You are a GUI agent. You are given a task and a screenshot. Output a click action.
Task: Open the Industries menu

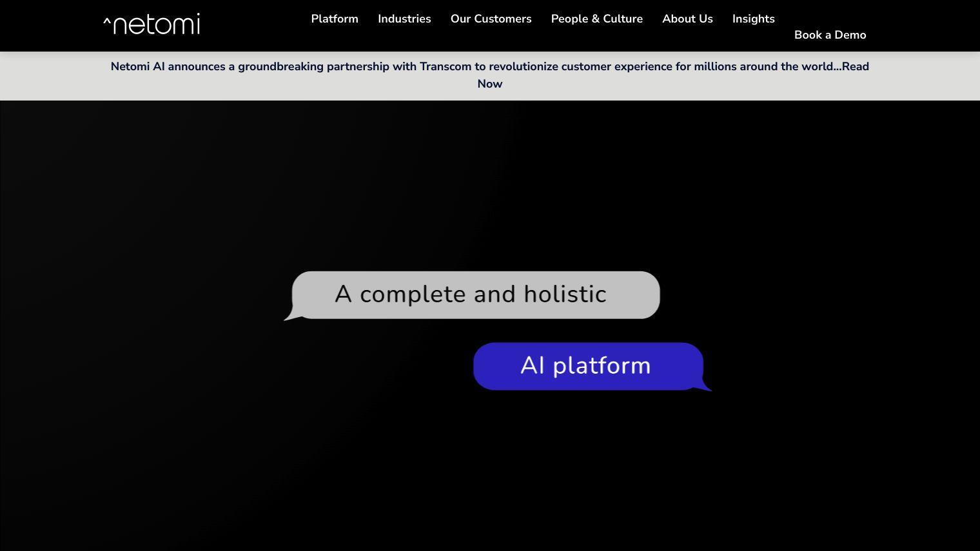click(x=404, y=19)
